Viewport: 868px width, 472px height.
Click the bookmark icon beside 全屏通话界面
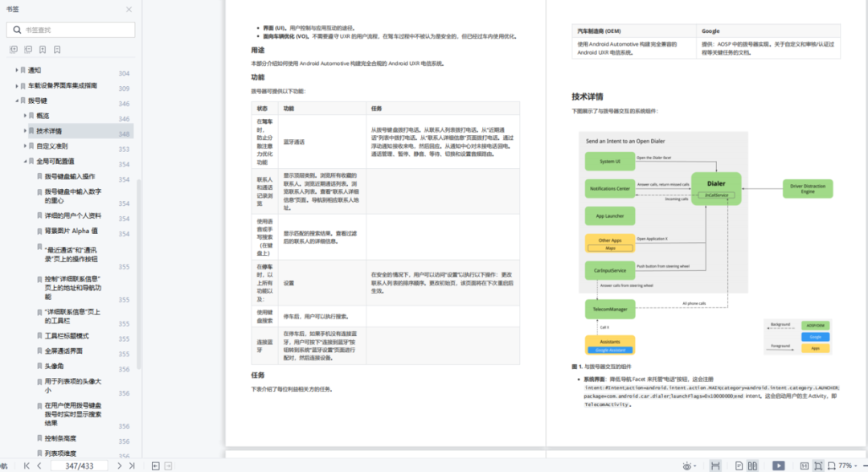click(x=39, y=351)
